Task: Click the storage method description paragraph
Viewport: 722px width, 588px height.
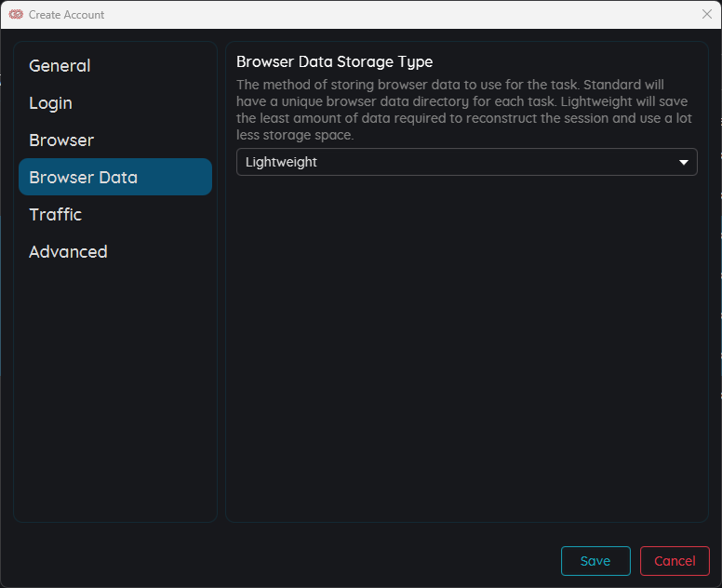Action: [x=463, y=110]
